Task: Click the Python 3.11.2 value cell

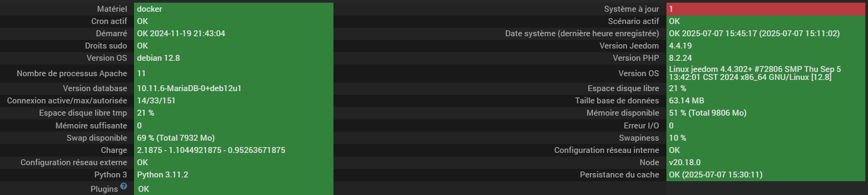Action: [x=233, y=175]
